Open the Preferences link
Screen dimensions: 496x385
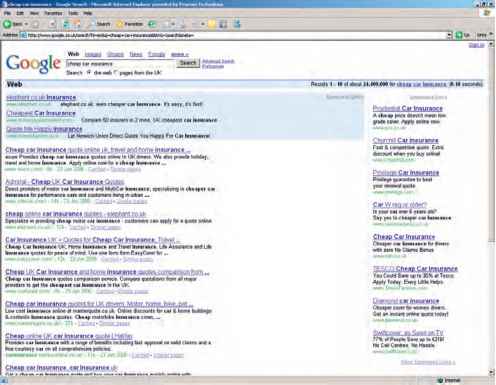(213, 66)
